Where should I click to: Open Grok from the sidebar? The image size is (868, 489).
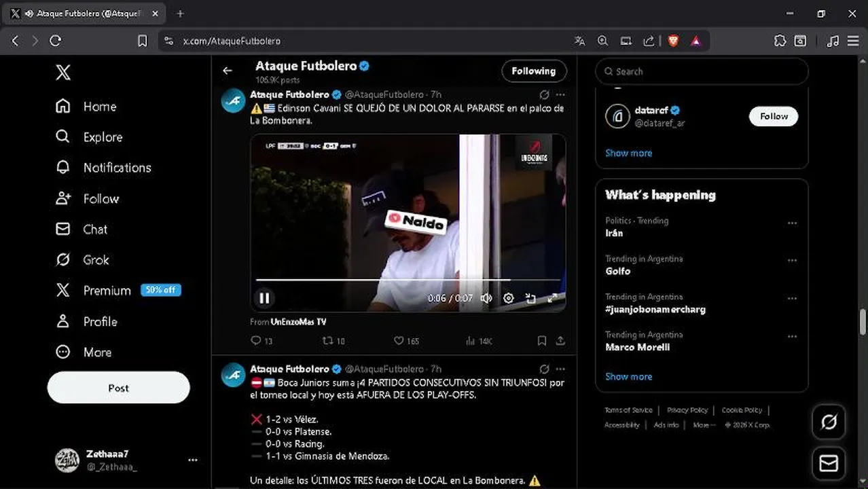pos(82,260)
